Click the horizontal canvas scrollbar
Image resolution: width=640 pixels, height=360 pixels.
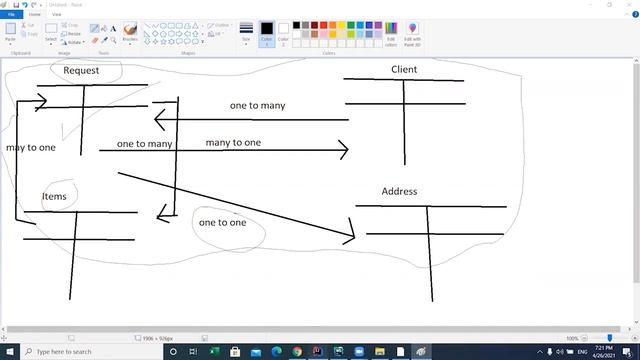click(313, 329)
